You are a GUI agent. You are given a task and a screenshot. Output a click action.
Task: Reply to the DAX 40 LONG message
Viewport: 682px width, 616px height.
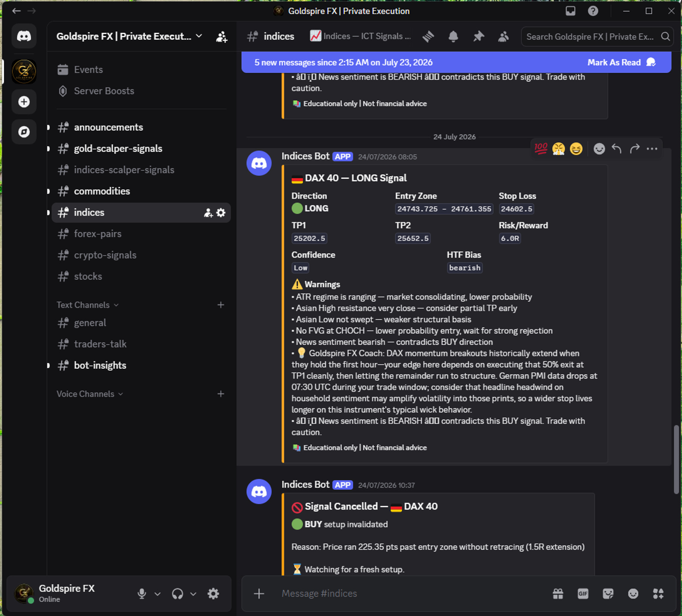[617, 148]
